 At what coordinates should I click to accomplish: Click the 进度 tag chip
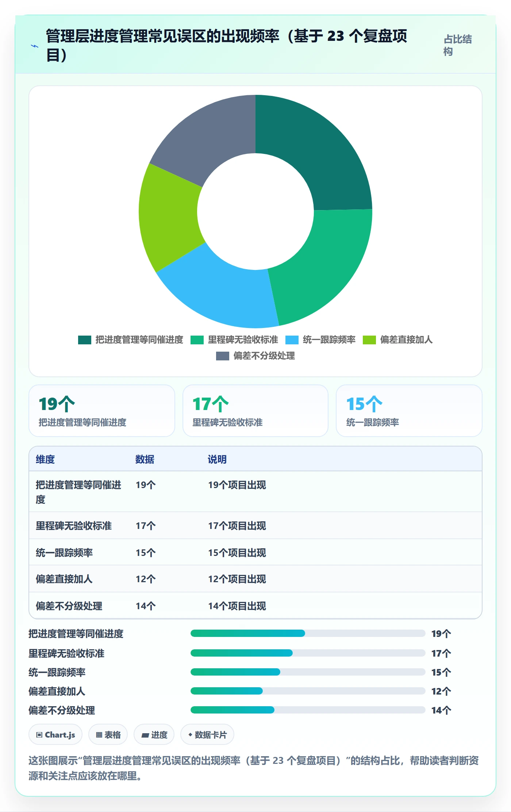tap(154, 735)
